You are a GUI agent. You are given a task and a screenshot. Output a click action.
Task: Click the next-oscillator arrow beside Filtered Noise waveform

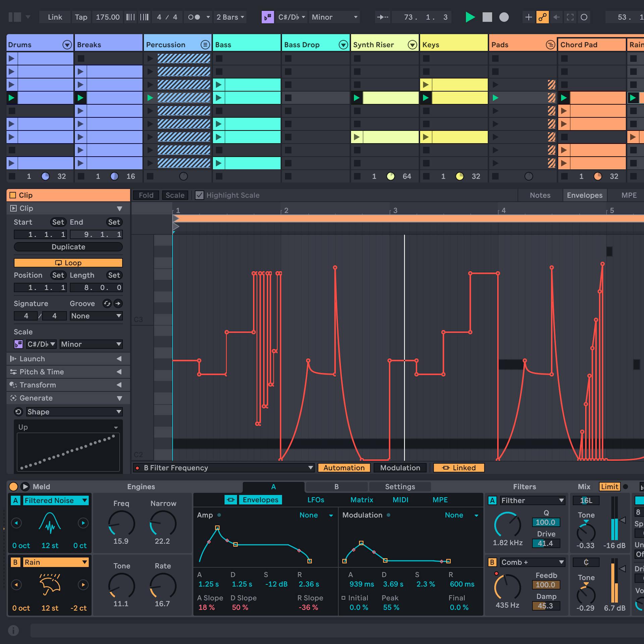click(x=83, y=523)
